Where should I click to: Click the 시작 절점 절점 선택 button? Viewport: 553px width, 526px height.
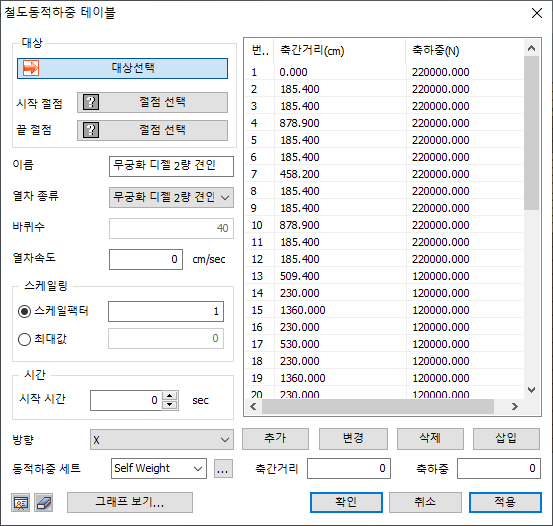click(152, 102)
